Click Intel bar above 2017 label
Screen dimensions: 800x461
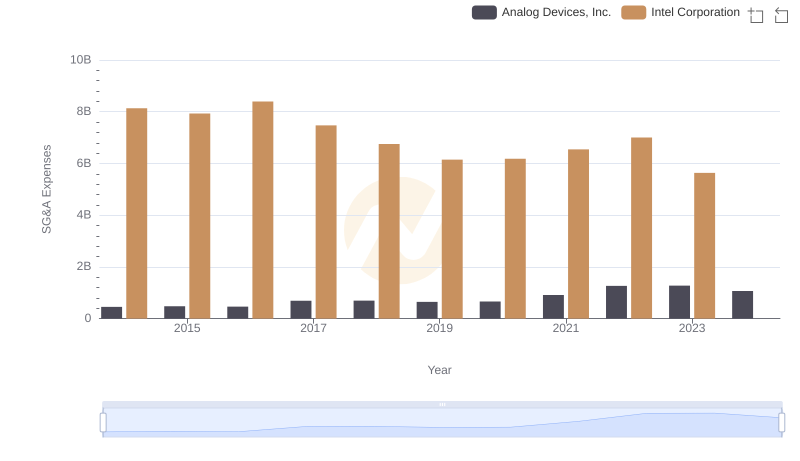coord(326,222)
